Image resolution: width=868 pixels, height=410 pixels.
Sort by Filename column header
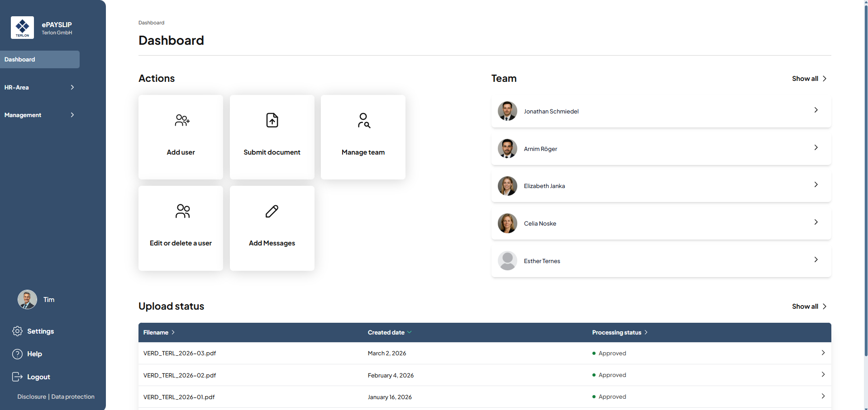click(x=158, y=332)
